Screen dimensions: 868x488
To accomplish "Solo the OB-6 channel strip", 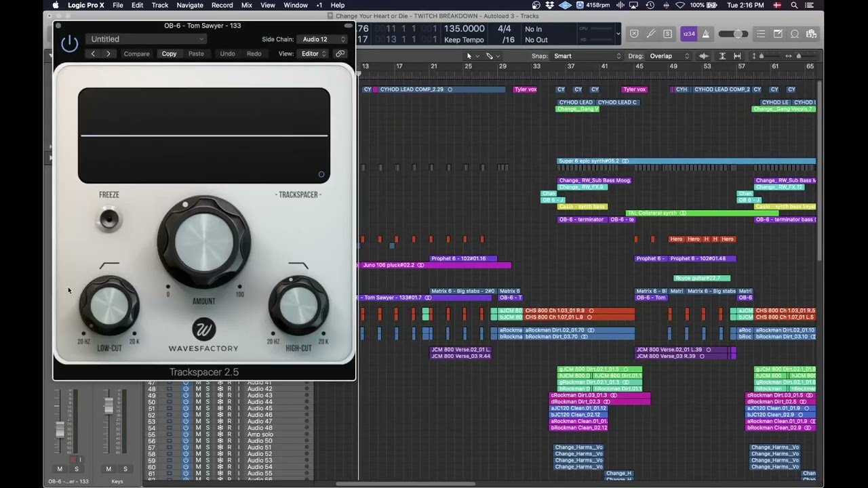I will coord(77,469).
